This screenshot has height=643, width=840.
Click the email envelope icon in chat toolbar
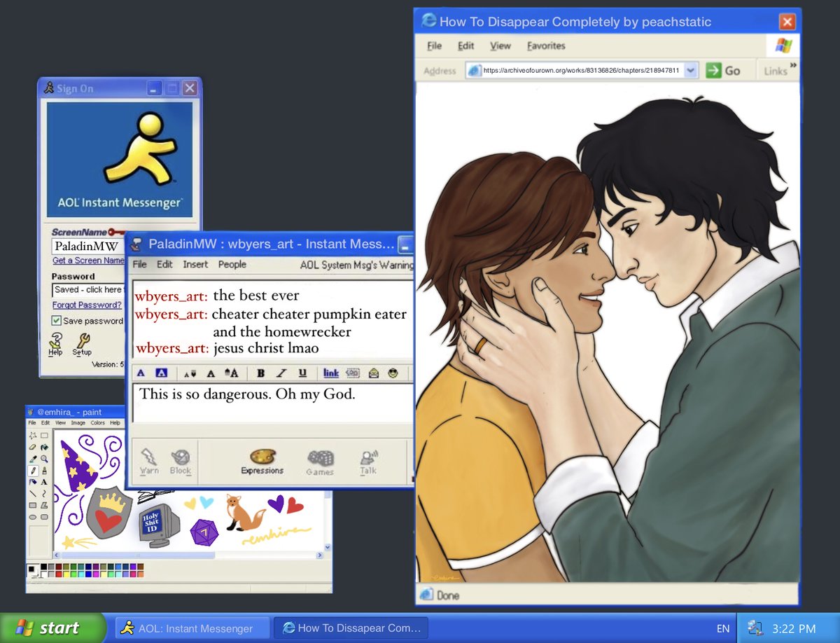374,373
